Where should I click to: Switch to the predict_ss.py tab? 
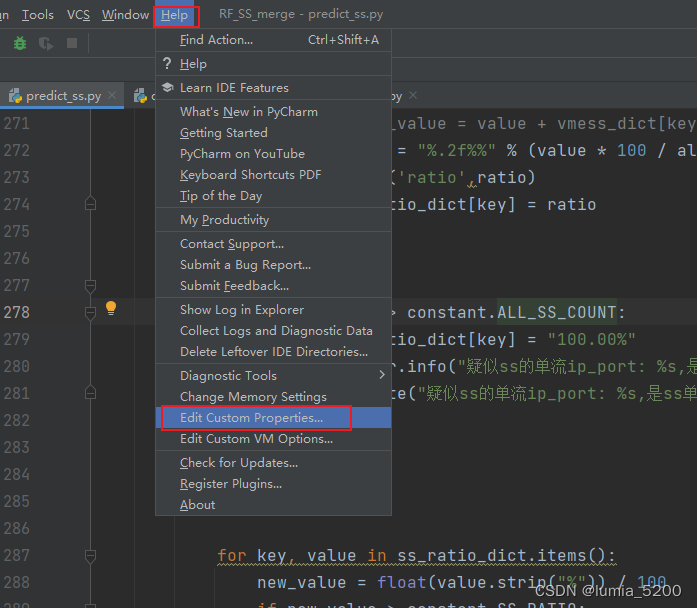(63, 96)
